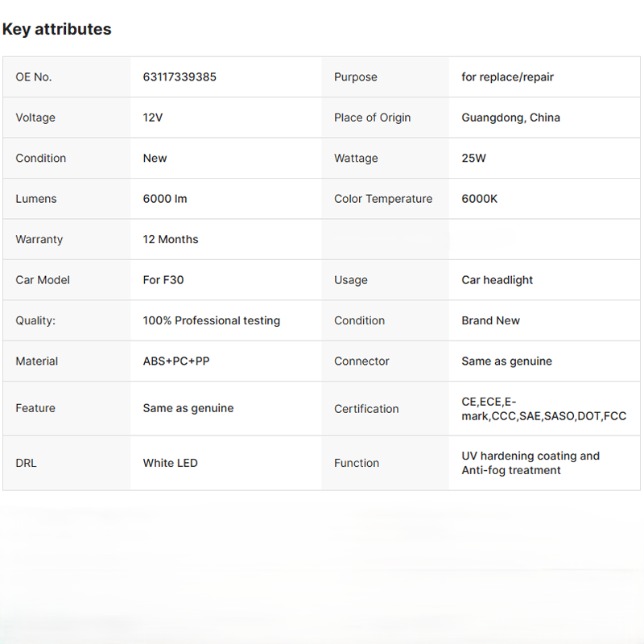
Task: Click the Key attributes heading
Action: (56, 29)
